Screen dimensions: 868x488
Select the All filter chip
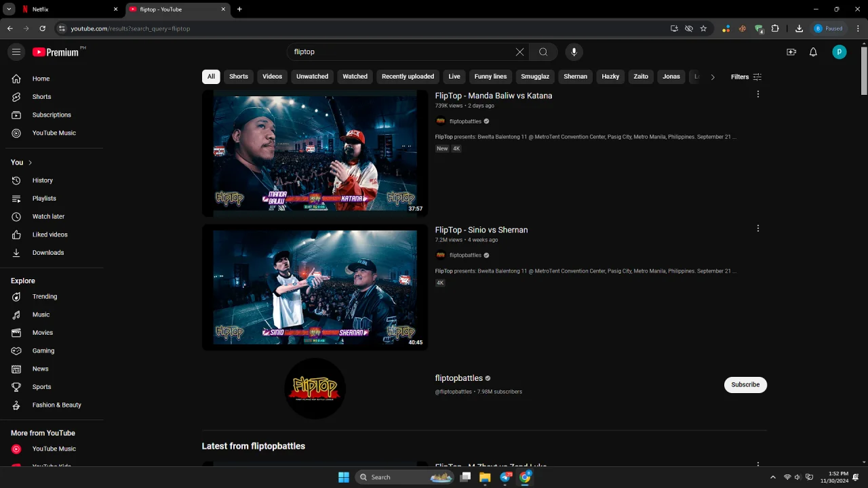[211, 77]
